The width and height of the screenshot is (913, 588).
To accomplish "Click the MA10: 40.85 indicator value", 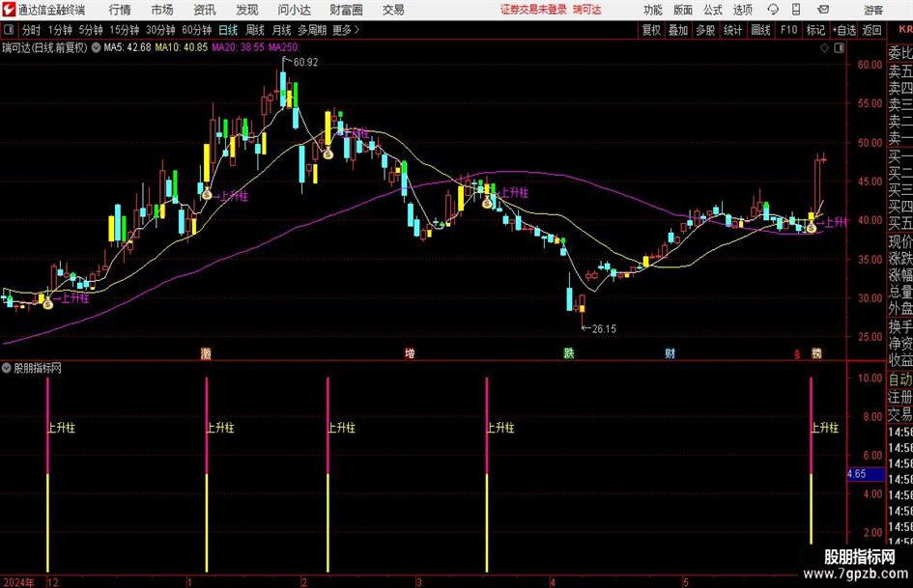I will pyautogui.click(x=181, y=47).
